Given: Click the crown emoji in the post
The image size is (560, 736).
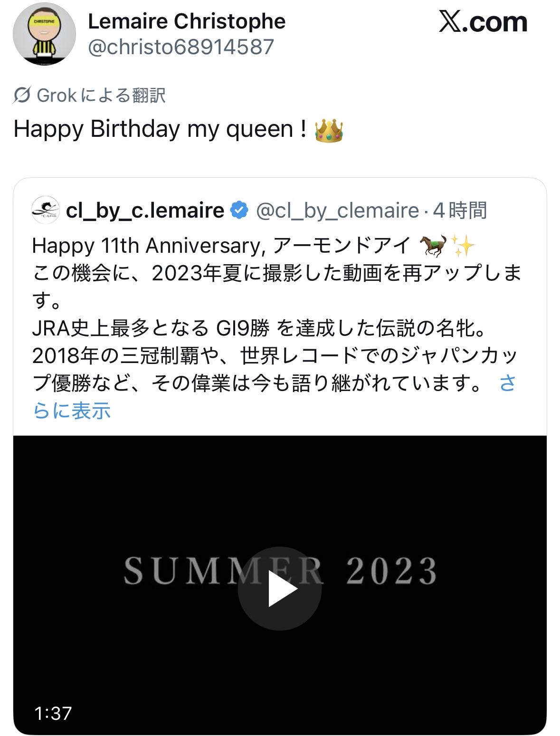Looking at the screenshot, I should [329, 130].
